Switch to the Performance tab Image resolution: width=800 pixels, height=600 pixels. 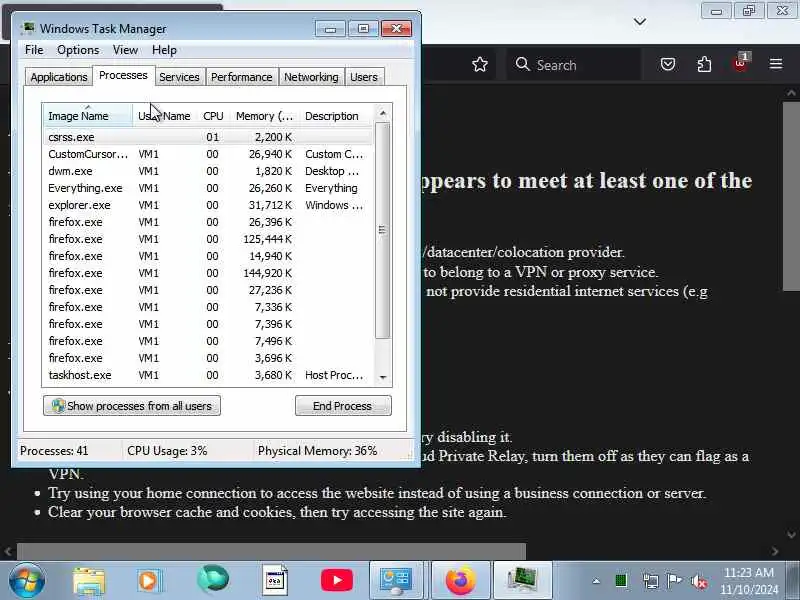point(242,77)
